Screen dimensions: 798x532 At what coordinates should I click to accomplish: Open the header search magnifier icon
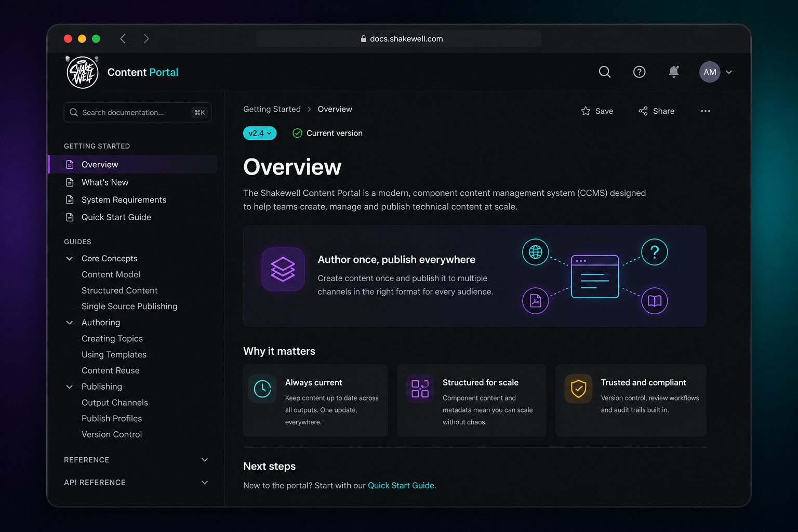click(605, 72)
